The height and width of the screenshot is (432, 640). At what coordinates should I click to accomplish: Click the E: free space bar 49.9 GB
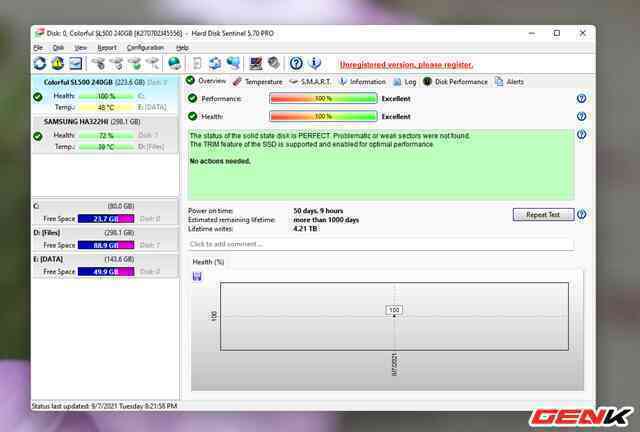point(106,272)
